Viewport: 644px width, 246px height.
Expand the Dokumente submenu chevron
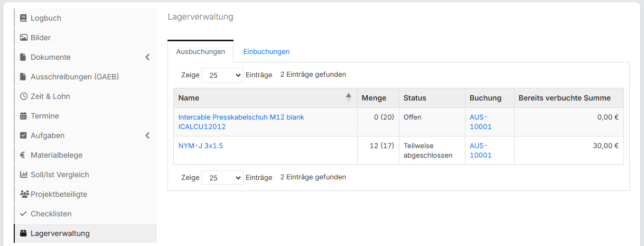147,57
